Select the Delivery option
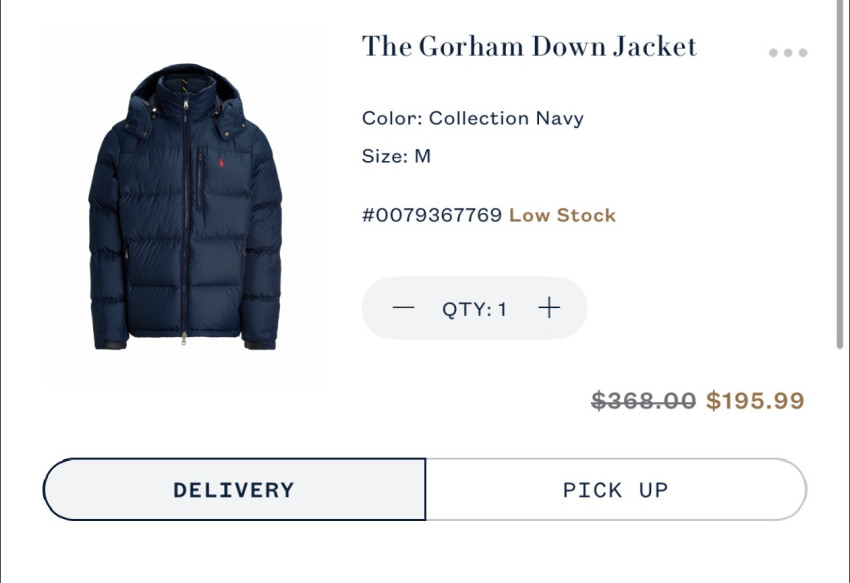This screenshot has width=850, height=583. [x=234, y=490]
